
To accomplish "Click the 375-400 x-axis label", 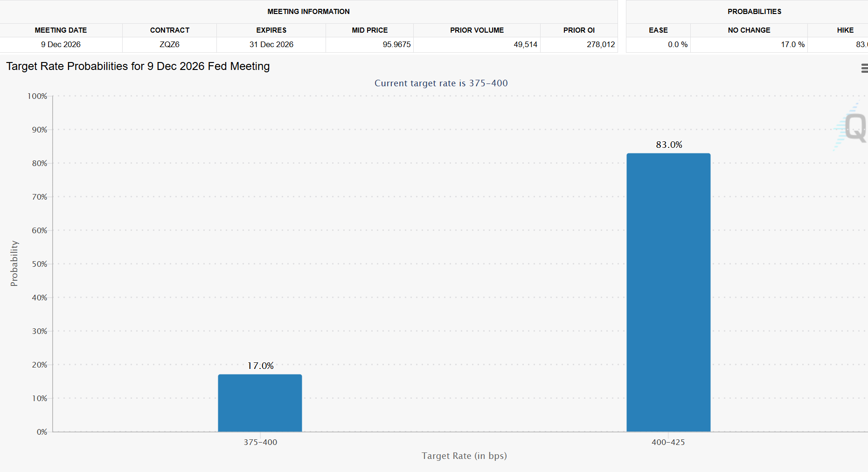I will [260, 442].
